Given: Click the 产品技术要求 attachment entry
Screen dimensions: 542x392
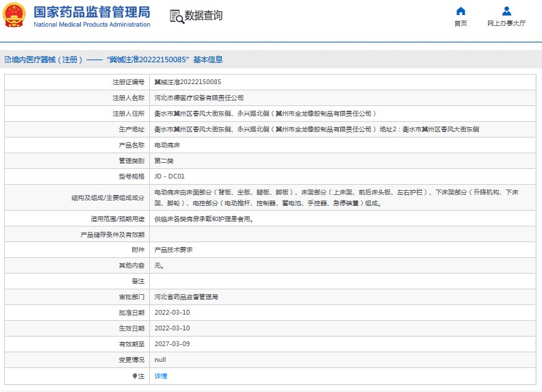Looking at the screenshot, I should coord(173,250).
